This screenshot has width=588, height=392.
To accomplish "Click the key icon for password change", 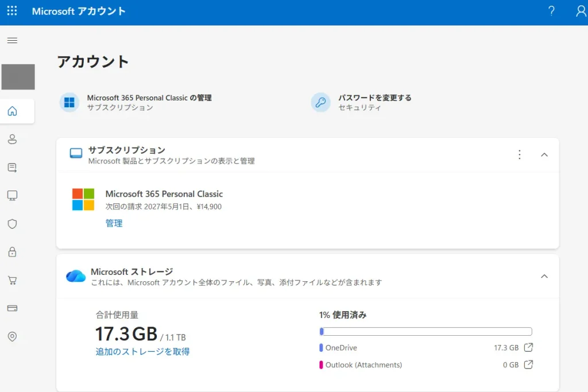I will point(320,102).
